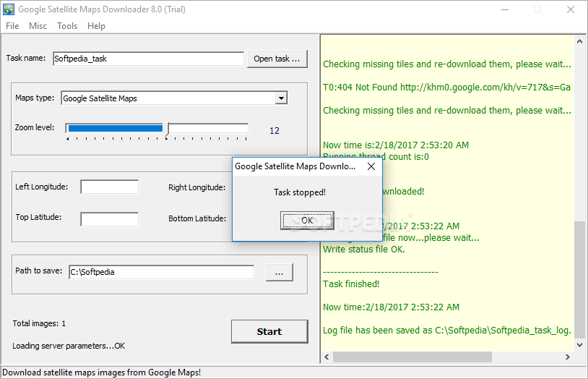Click into the Left Longitude field
Viewport: 588px width, 379px height.
click(x=110, y=187)
